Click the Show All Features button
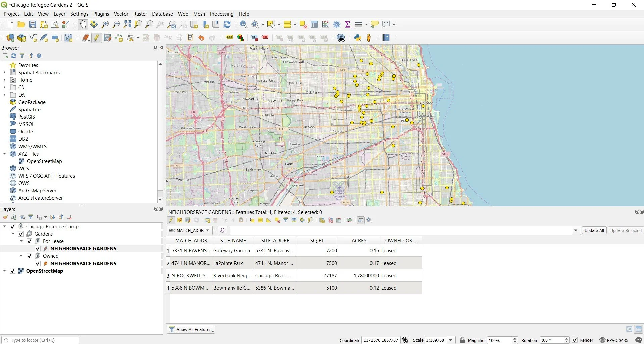Viewport: 644px width, 344px height. tap(191, 329)
